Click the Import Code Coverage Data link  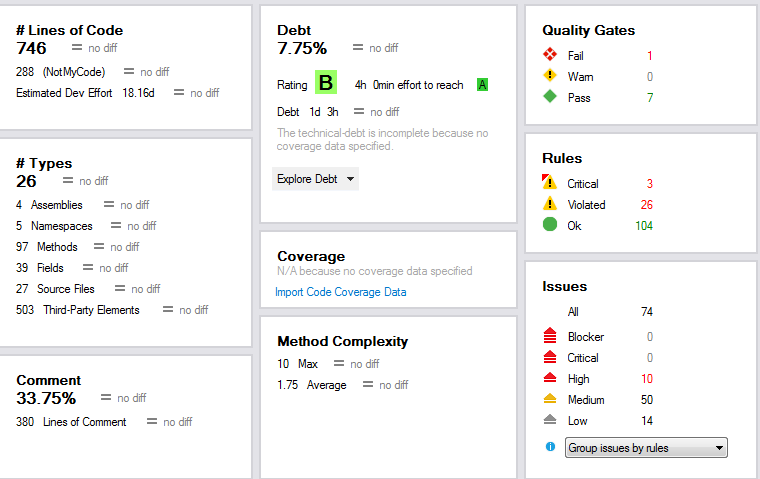(x=340, y=292)
